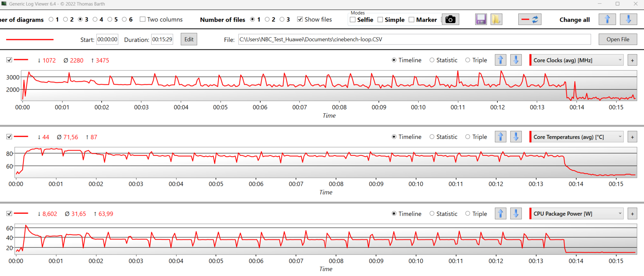Screen dimensions: 644x276
Task: Click Change all blue up arrow
Action: (x=607, y=19)
